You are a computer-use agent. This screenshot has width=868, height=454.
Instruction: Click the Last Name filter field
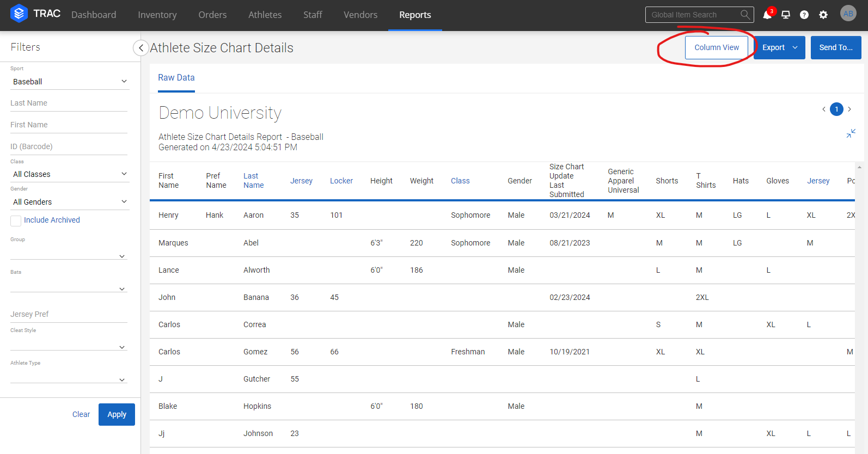69,103
